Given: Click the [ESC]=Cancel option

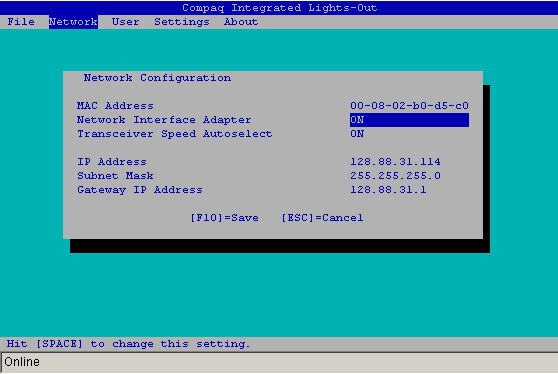Looking at the screenshot, I should (x=322, y=218).
